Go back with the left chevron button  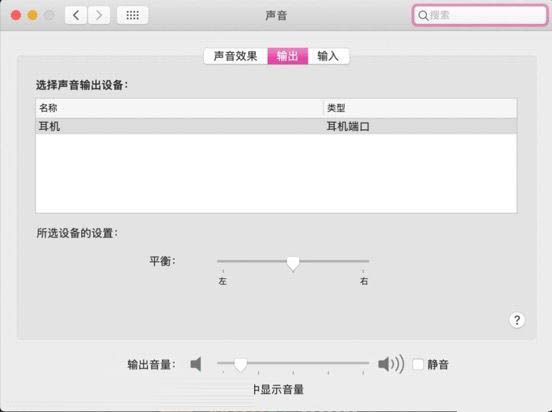76,15
